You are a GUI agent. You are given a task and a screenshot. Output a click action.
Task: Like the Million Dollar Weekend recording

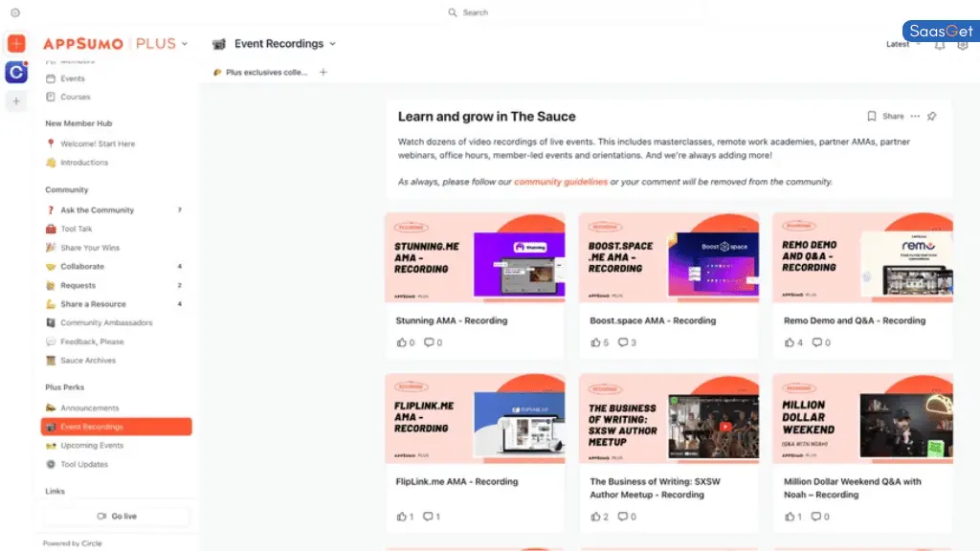[x=790, y=517]
